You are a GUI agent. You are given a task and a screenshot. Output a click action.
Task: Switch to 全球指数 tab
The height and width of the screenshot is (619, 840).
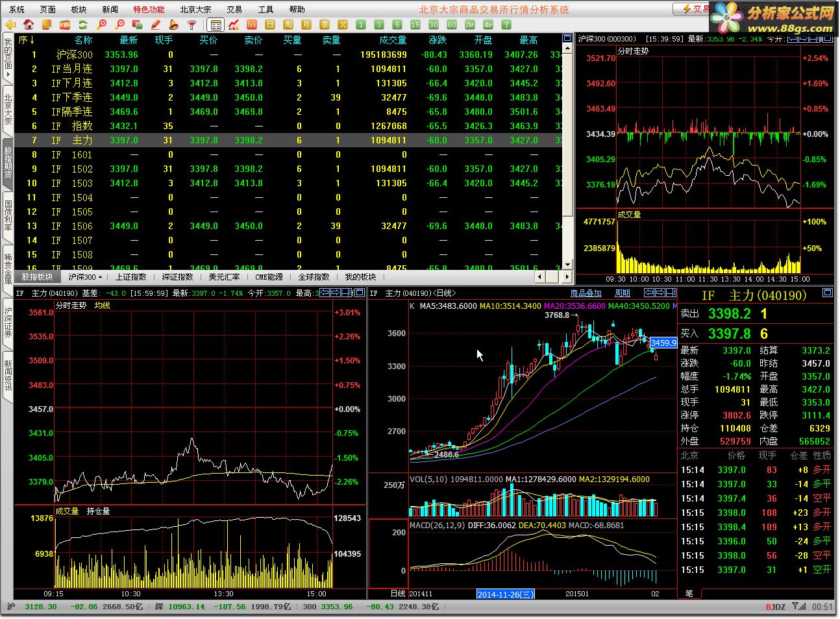pyautogui.click(x=314, y=276)
